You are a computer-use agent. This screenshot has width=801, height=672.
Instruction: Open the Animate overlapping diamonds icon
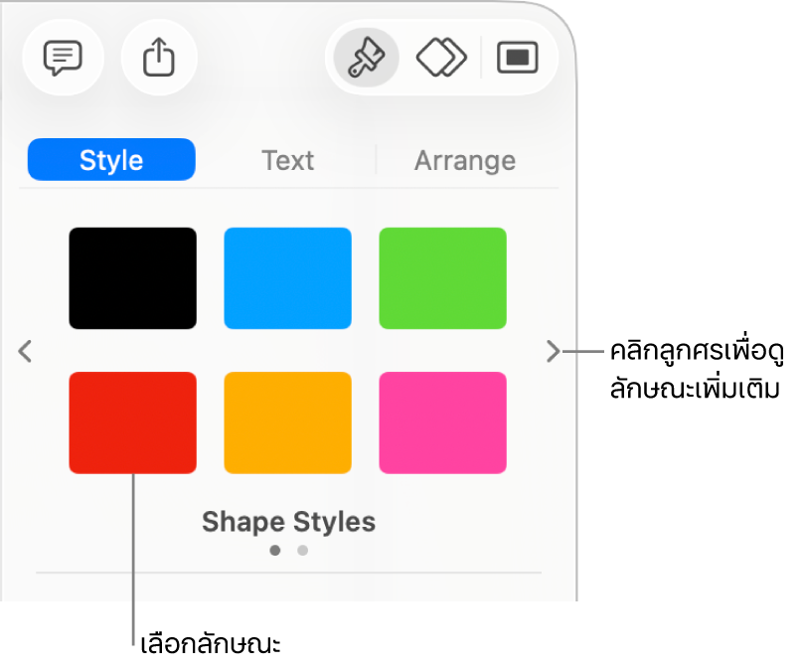[441, 58]
